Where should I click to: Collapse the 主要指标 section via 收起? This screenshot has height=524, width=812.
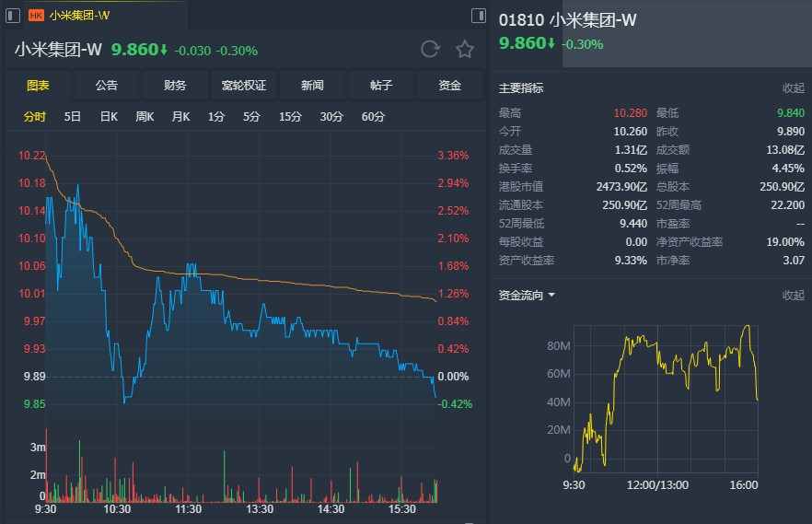pos(793,88)
